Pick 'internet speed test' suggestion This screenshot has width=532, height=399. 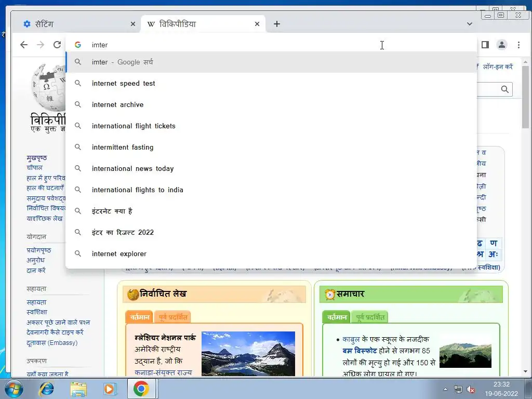pos(271,84)
